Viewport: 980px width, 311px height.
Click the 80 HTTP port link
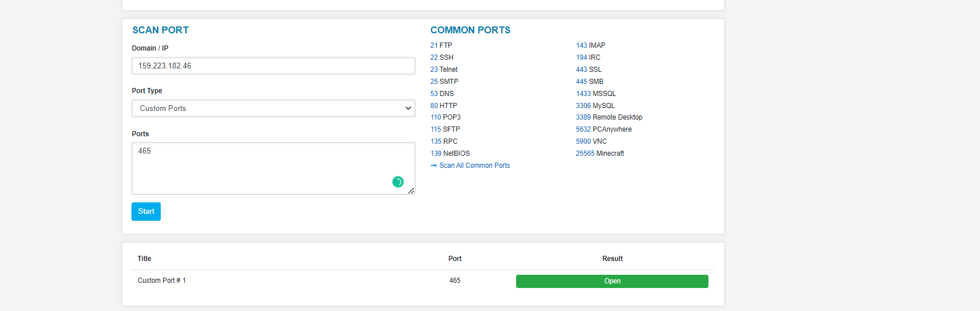pos(443,106)
